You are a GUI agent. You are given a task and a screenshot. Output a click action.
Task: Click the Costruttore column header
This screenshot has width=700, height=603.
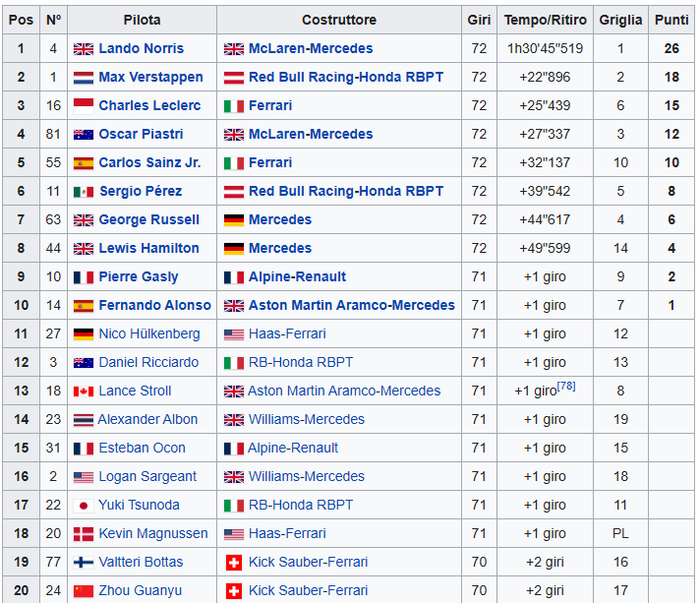(x=339, y=20)
